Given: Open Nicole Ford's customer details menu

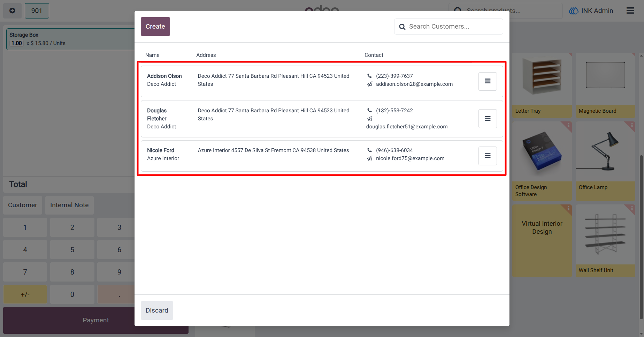Looking at the screenshot, I should [x=488, y=156].
